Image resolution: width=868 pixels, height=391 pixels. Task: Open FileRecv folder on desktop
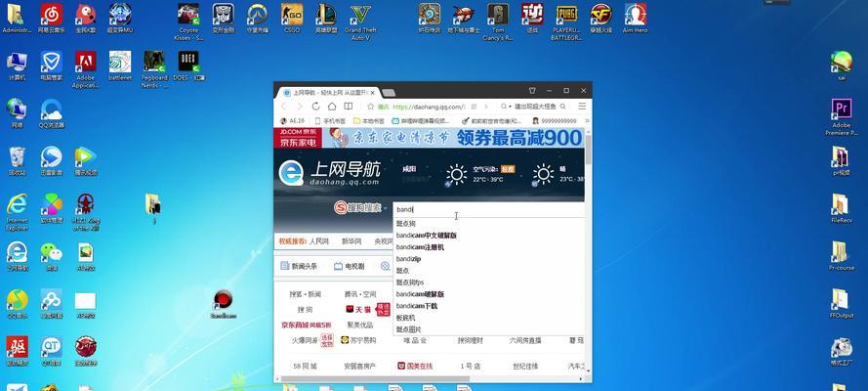842,208
